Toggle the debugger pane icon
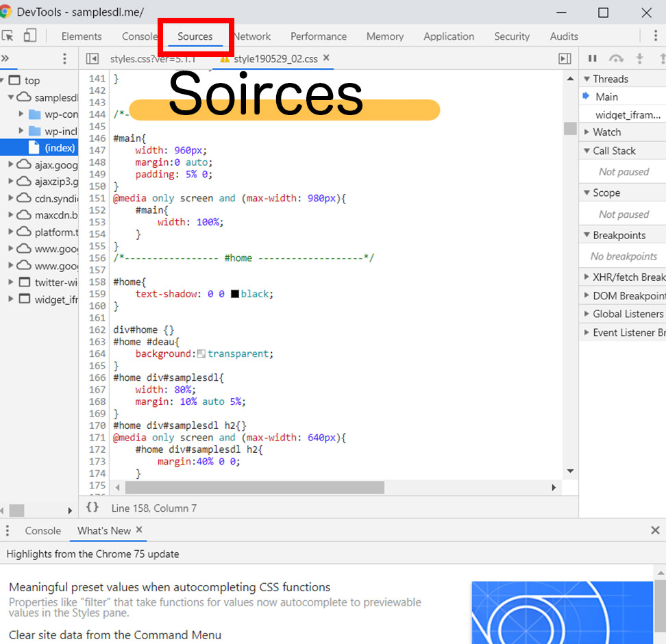This screenshot has width=666, height=644. [x=565, y=59]
